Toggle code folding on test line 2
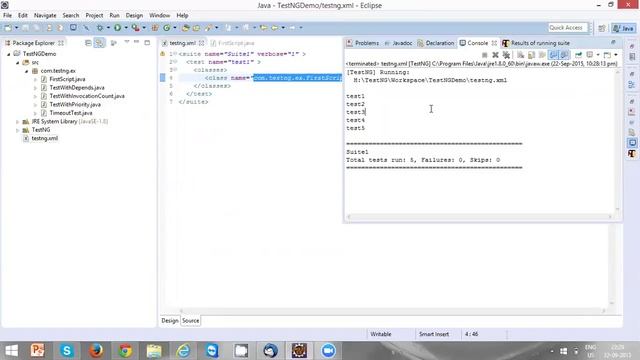This screenshot has width=640, height=360. point(175,62)
